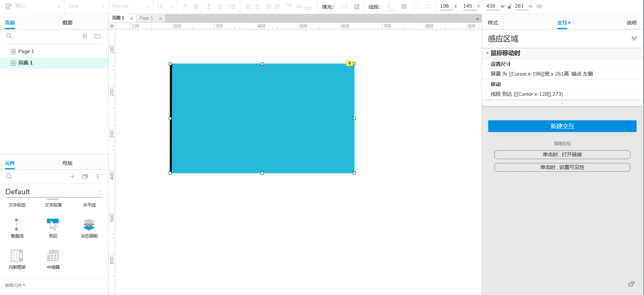Toggle bullet list formatting
Viewport: 644px width, 295px height.
pyautogui.click(x=232, y=6)
